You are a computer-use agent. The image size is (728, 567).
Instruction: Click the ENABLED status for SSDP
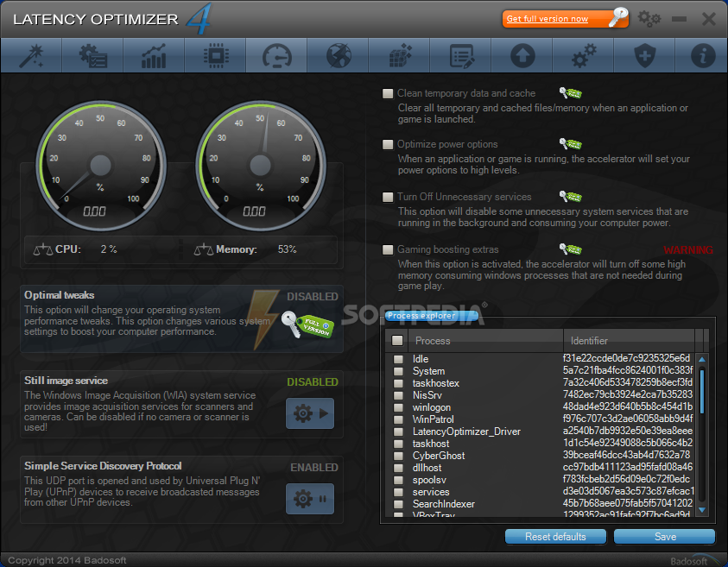pos(313,467)
